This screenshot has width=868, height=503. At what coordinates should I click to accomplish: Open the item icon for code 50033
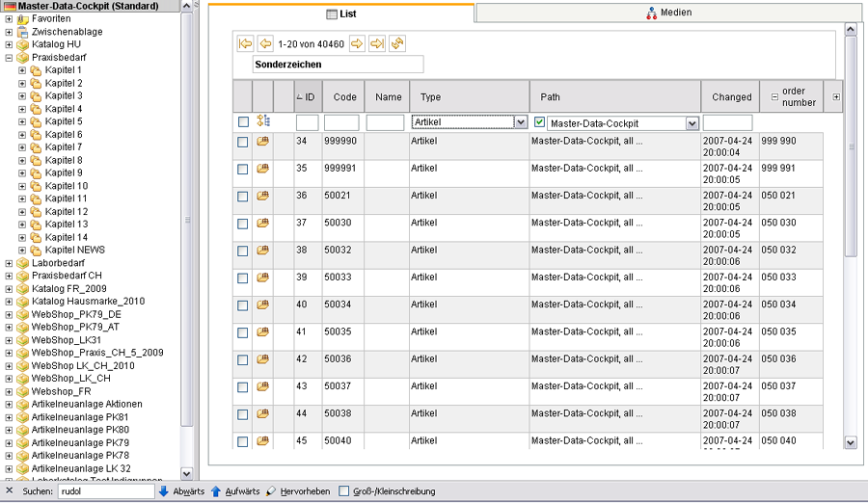point(262,277)
